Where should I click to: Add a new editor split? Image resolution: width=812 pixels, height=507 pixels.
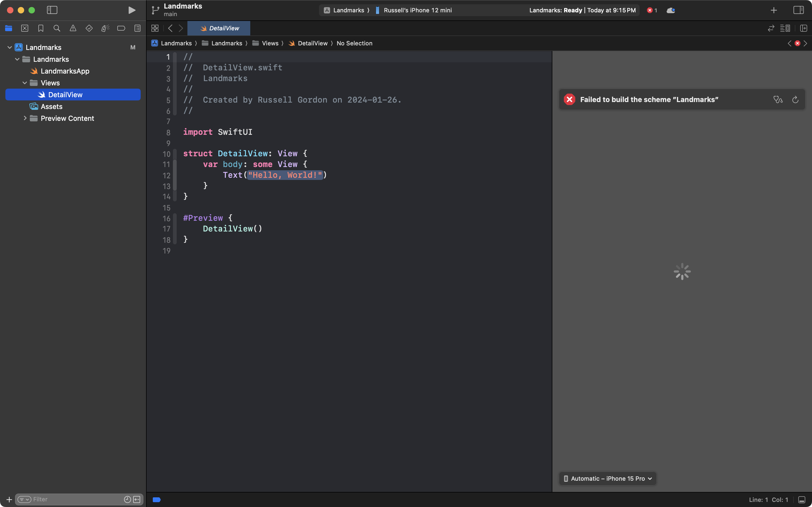(804, 28)
